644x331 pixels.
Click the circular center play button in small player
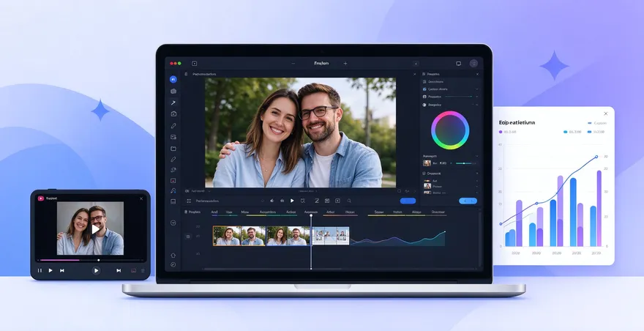96,270
